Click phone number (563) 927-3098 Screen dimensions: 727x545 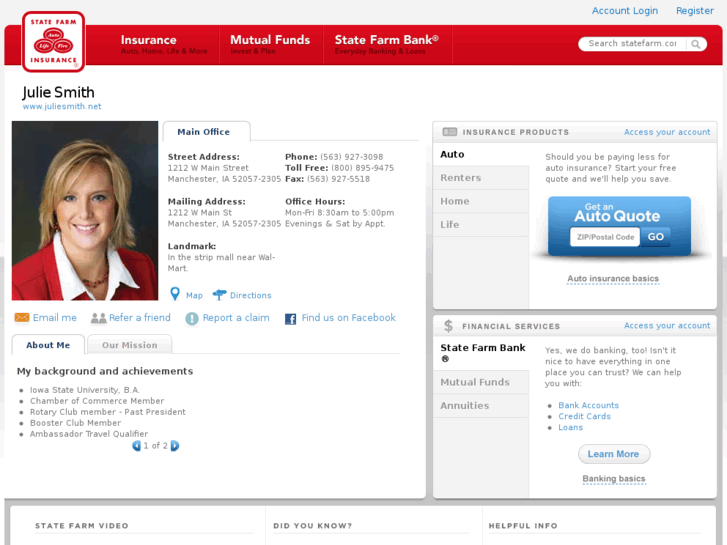351,157
